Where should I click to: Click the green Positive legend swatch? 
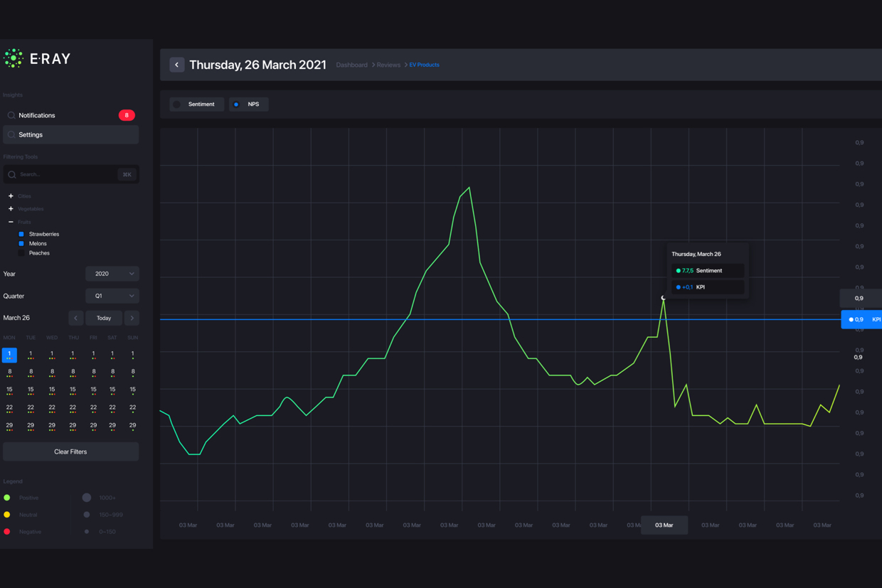pyautogui.click(x=7, y=498)
